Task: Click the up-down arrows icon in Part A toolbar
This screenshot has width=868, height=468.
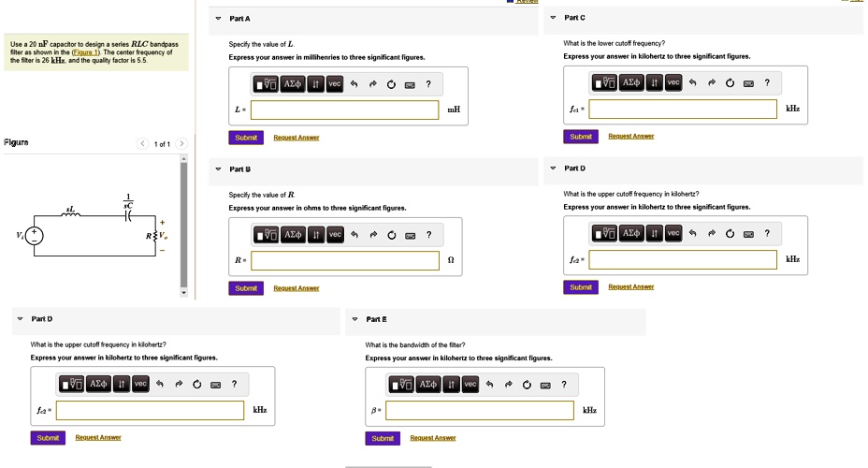Action: point(317,85)
